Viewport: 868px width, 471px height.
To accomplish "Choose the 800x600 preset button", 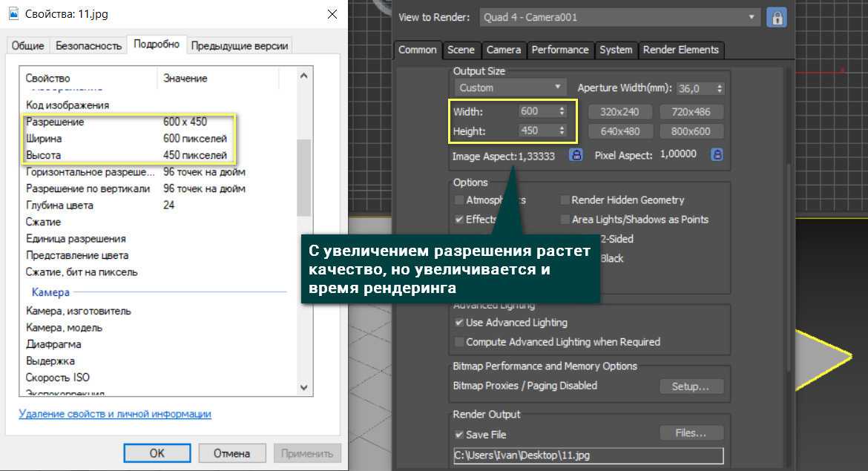I will click(x=691, y=131).
